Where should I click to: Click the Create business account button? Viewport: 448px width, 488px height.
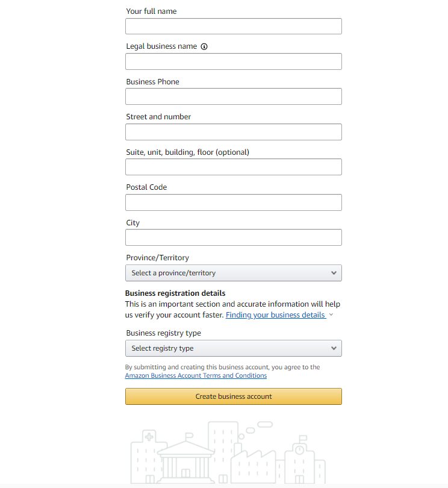tap(233, 396)
